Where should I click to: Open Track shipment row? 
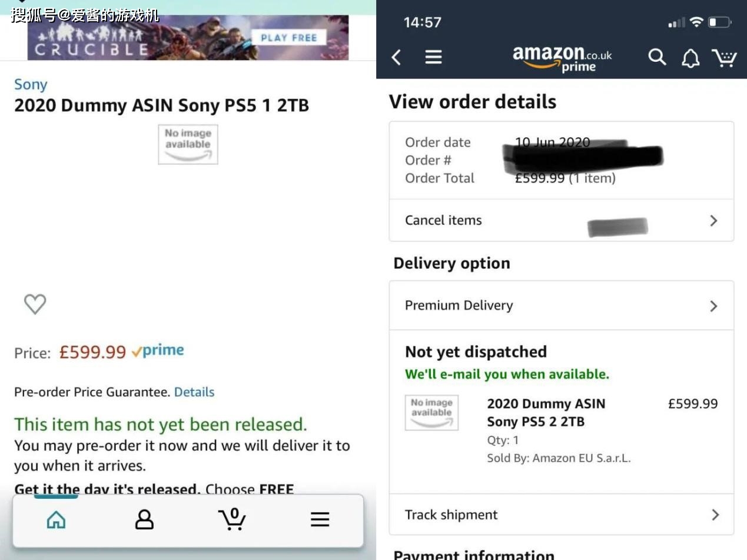pyautogui.click(x=561, y=515)
